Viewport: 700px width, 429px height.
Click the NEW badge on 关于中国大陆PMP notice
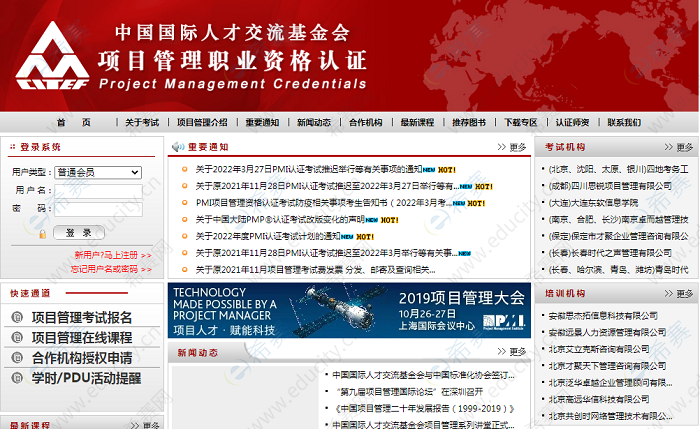[371, 220]
